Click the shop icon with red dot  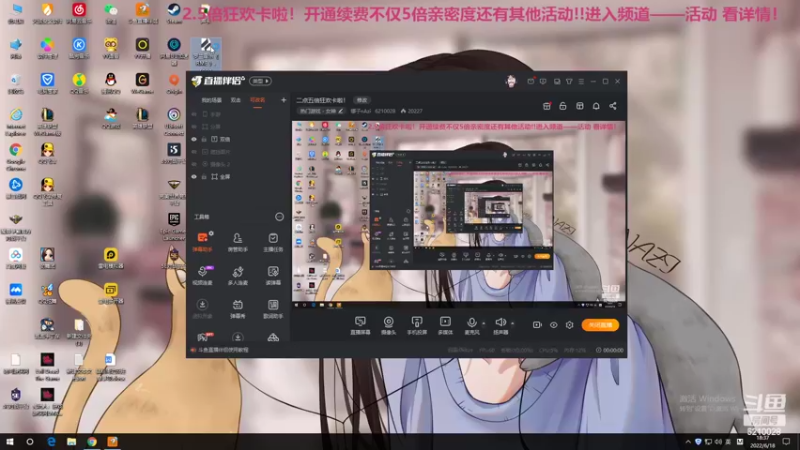point(546,106)
